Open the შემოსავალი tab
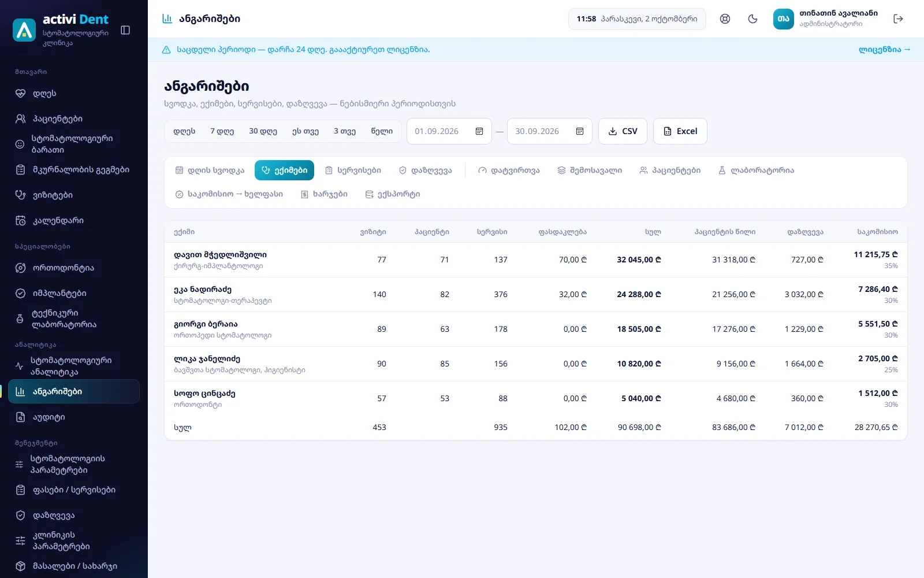Screen dimensions: 924x578 [x=590, y=171]
